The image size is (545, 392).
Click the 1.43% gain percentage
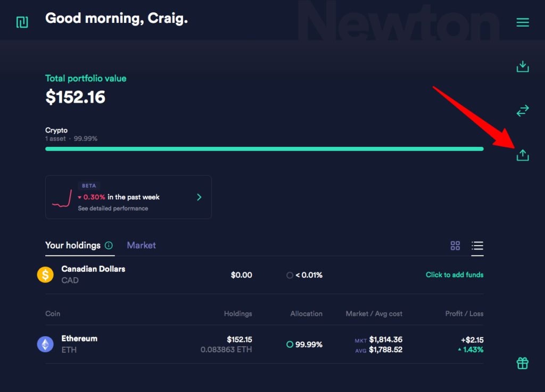pos(473,349)
